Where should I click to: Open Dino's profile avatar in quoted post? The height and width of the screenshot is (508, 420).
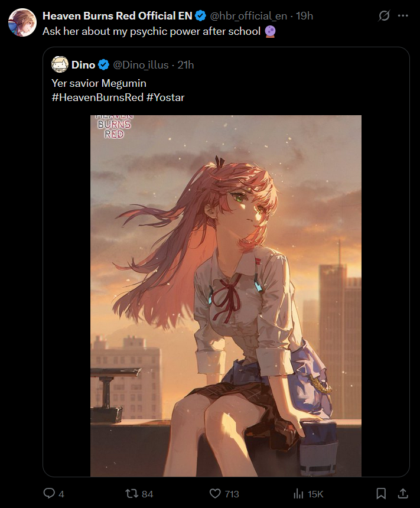[60, 64]
